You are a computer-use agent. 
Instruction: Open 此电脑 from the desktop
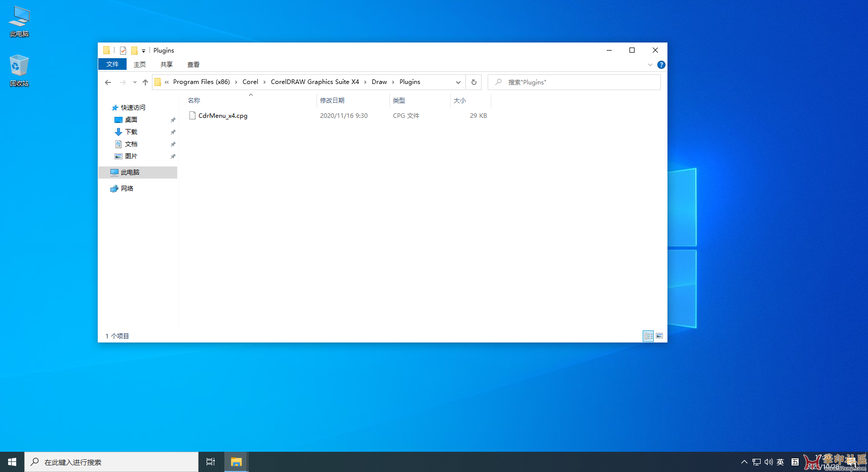[x=19, y=20]
